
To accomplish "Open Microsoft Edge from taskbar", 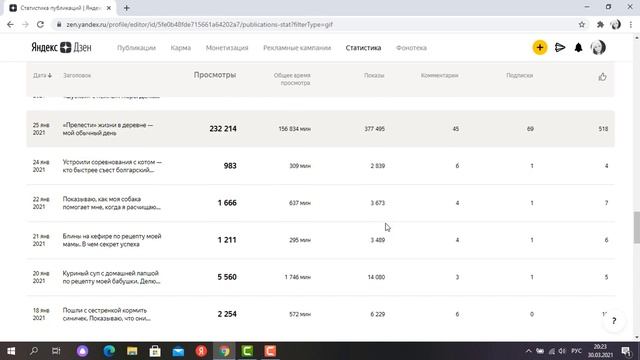I will 109,351.
